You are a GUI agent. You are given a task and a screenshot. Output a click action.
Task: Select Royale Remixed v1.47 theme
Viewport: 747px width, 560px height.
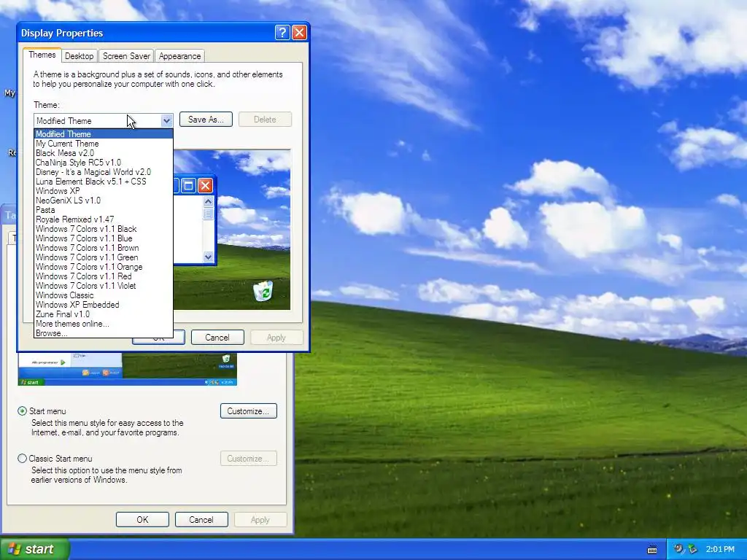coord(104,219)
